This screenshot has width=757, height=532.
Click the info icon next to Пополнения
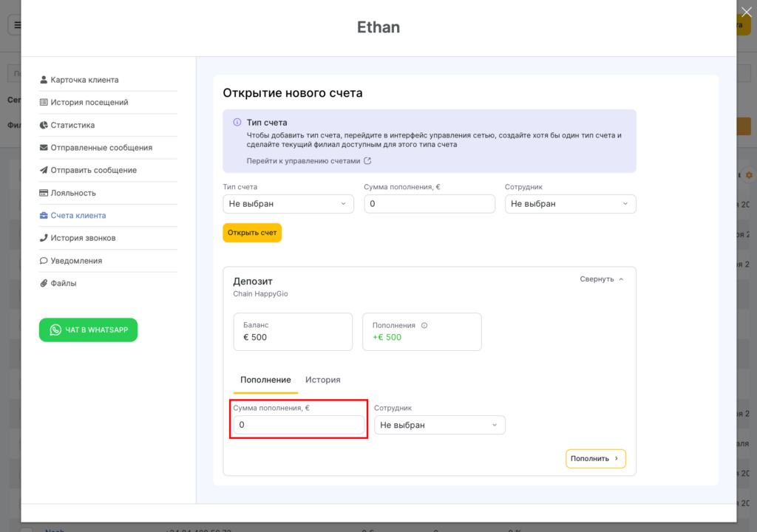424,325
